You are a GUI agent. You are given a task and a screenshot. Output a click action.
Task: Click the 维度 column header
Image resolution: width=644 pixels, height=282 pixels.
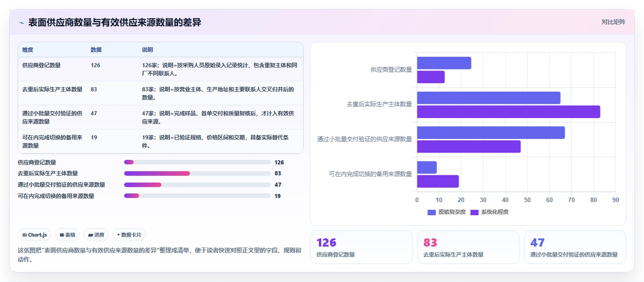pyautogui.click(x=28, y=49)
